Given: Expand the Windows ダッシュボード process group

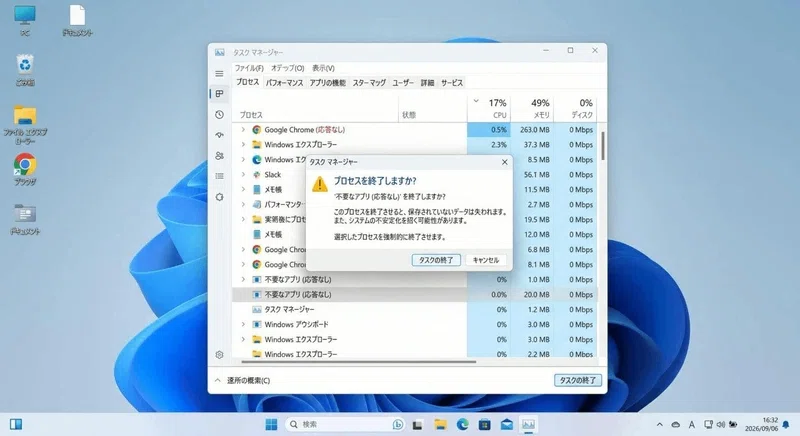Looking at the screenshot, I should coord(243,324).
